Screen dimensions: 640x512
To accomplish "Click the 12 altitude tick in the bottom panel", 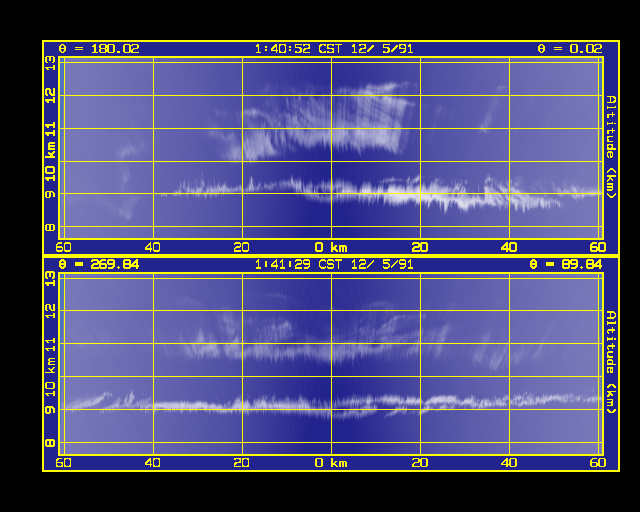I will (x=50, y=311).
